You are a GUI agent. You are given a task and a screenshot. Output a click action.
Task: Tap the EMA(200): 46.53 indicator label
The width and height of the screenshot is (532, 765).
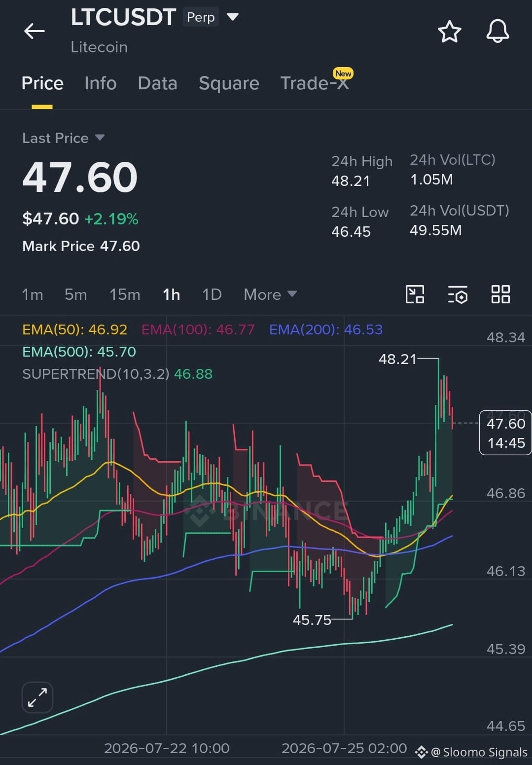tap(326, 329)
